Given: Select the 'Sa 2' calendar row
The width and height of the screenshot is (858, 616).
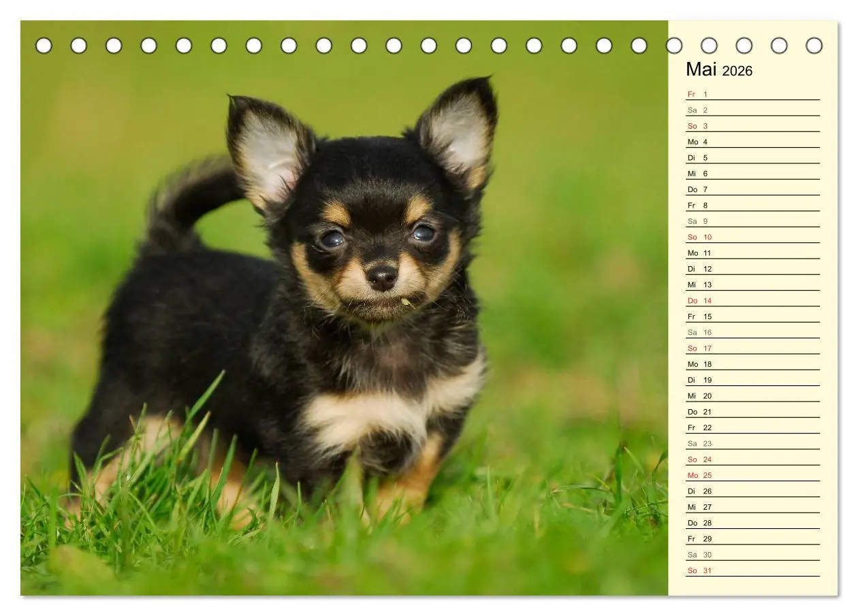Looking at the screenshot, I should [752, 110].
